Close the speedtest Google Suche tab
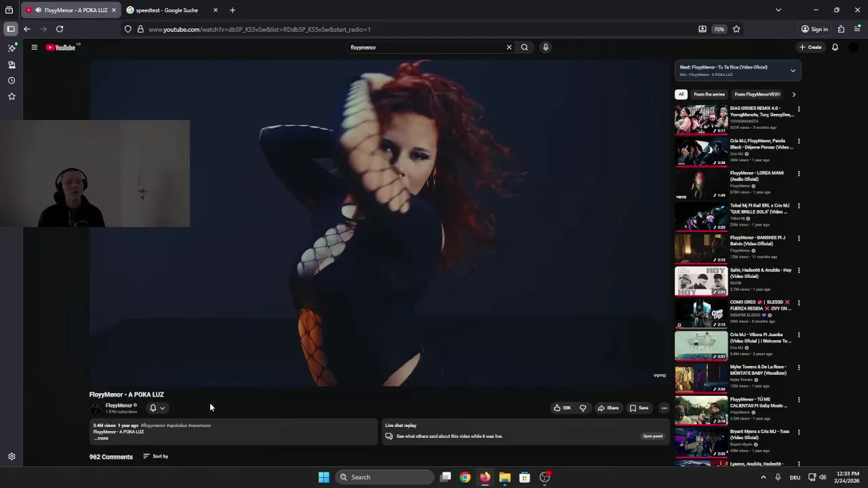The image size is (868, 488). click(216, 10)
